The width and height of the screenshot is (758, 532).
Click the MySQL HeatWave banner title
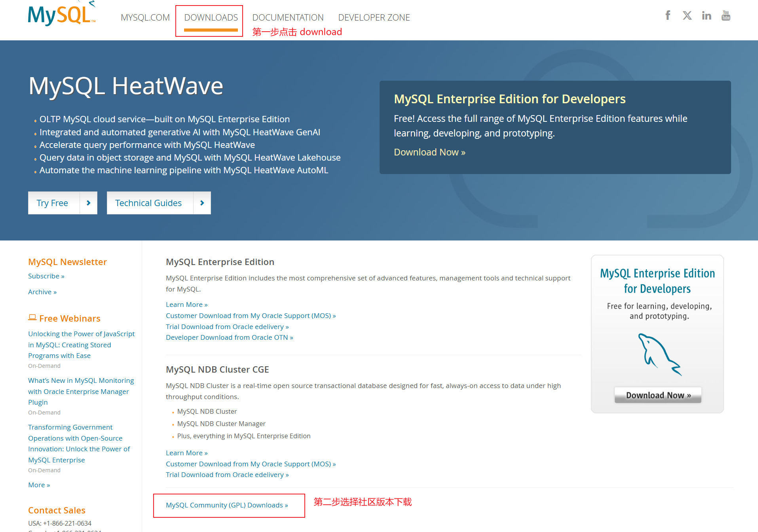point(126,86)
